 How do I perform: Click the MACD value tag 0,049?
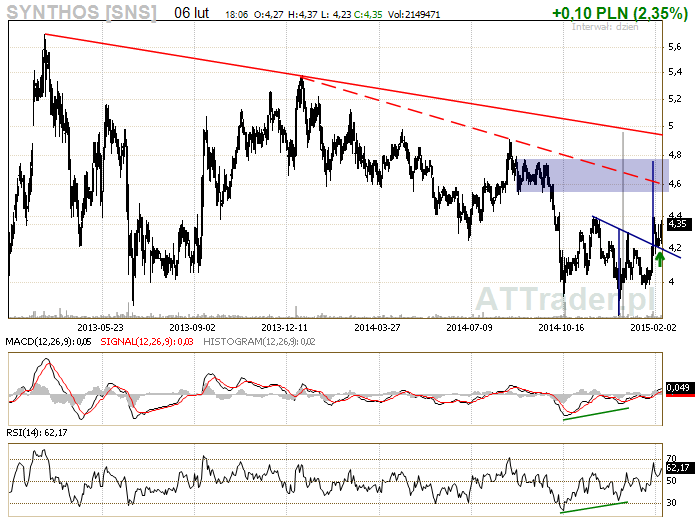tap(680, 388)
